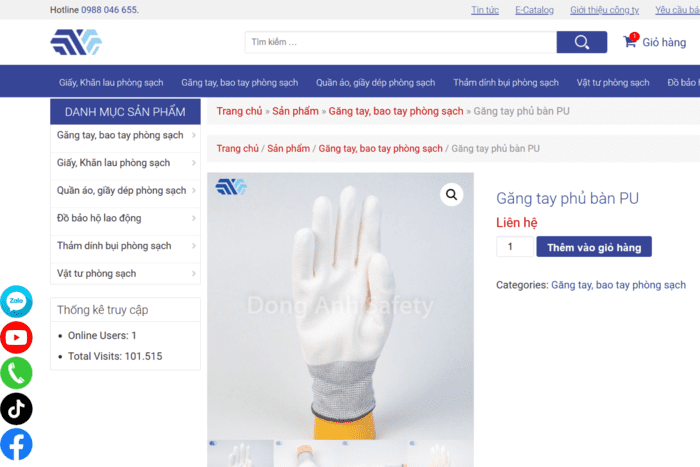Open the E-Catalog link
700x467 pixels.
tap(534, 10)
